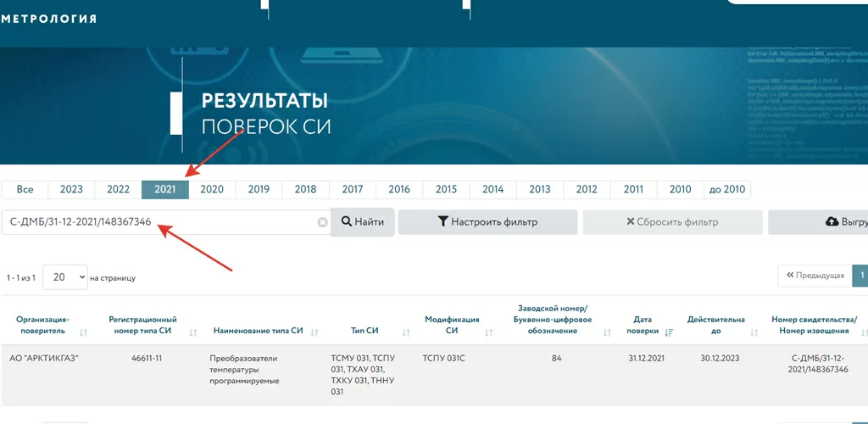Sort by Действительна до column arrows
The width and height of the screenshot is (868, 424).
coord(752,332)
